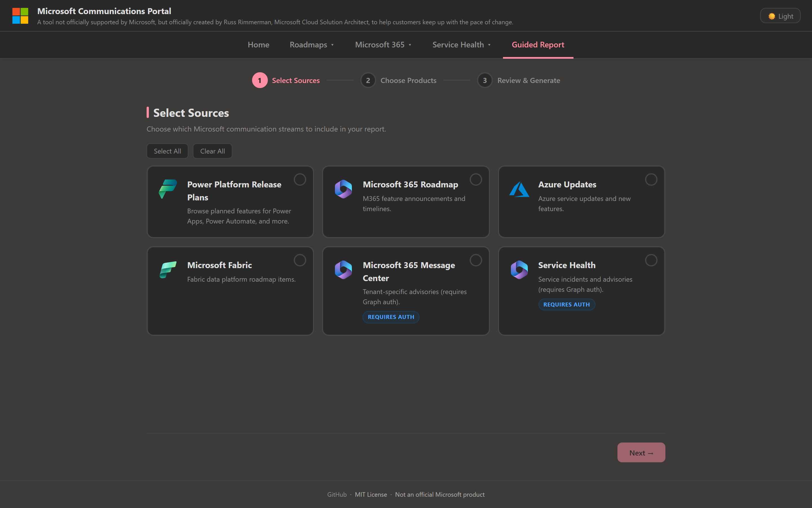Click the Microsoft 365 Roadmap card title
Image resolution: width=812 pixels, height=508 pixels.
point(410,185)
